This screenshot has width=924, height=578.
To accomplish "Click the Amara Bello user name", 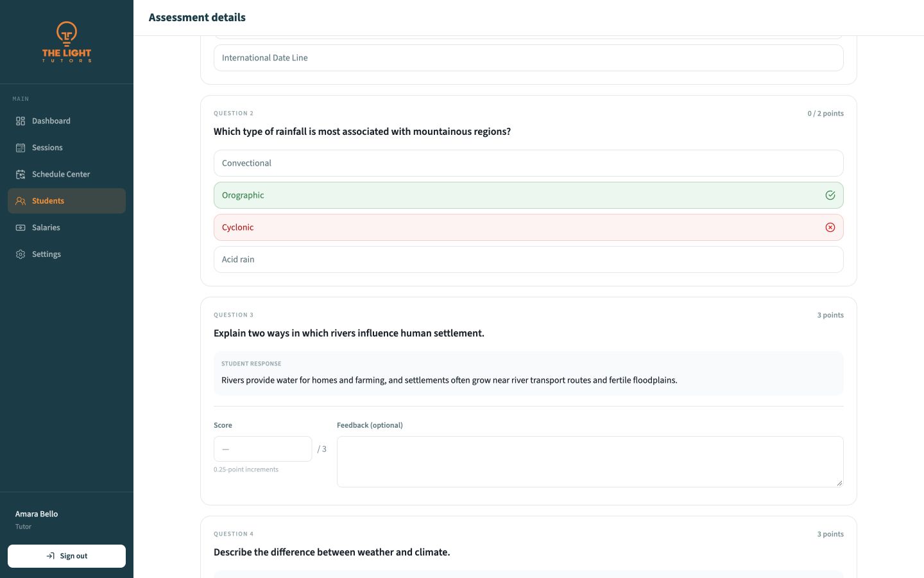I will tap(37, 514).
